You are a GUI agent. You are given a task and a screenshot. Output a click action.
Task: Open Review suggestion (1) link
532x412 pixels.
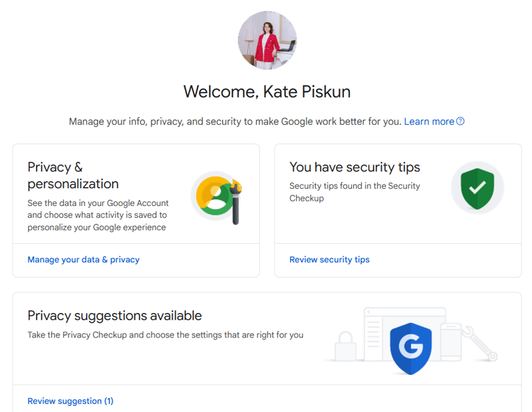point(70,401)
